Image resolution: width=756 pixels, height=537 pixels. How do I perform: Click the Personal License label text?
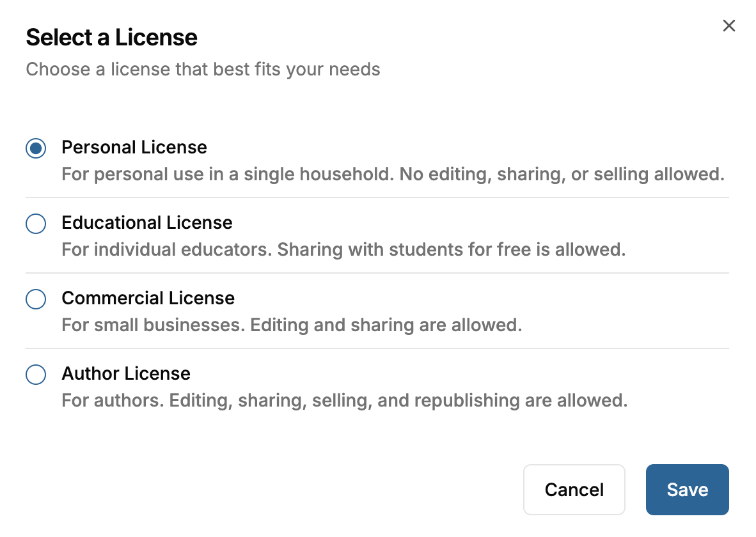[x=134, y=148]
